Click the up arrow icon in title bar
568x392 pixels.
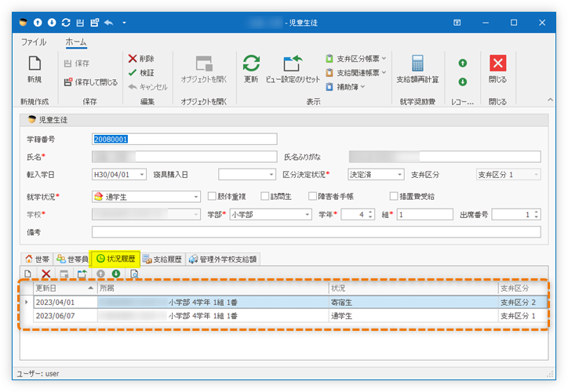pyautogui.click(x=38, y=23)
